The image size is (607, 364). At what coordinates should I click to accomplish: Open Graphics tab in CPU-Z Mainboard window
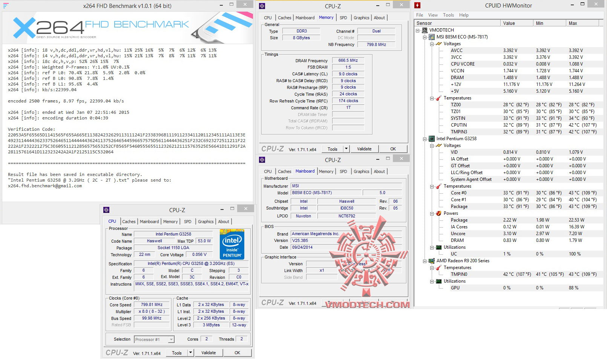[x=361, y=171]
